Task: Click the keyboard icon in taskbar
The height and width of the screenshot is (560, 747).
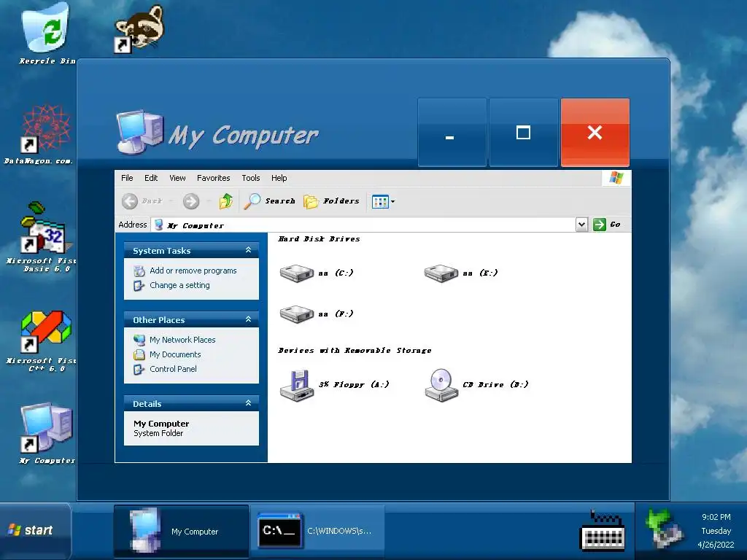Action: click(603, 531)
